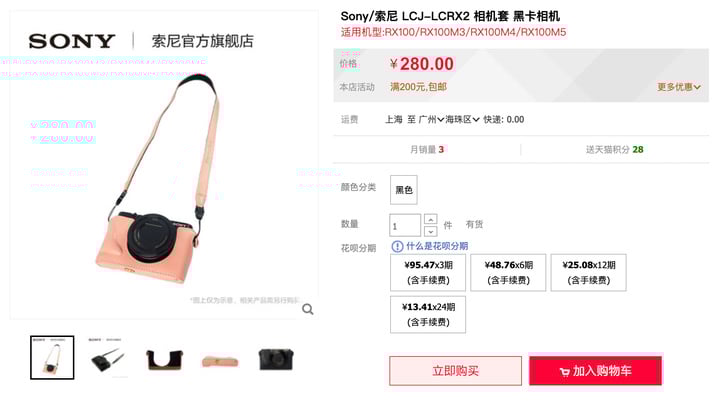This screenshot has height=401, width=720.
Task: Open the 广州 city dropdown
Action: (431, 119)
